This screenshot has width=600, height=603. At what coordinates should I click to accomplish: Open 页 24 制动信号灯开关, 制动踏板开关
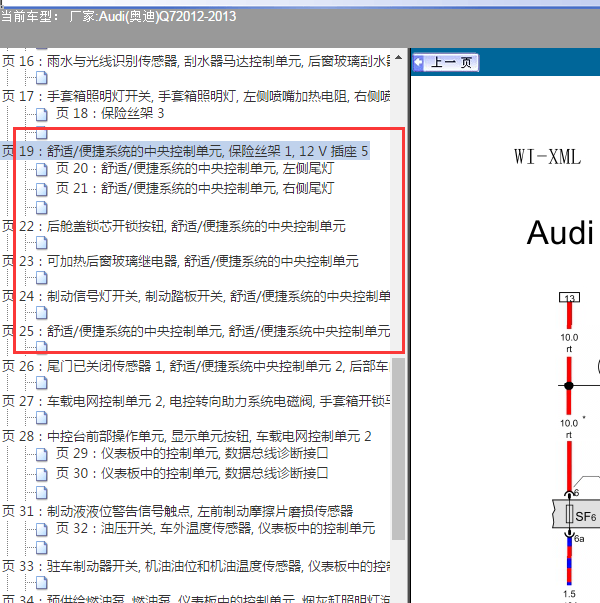coord(196,296)
